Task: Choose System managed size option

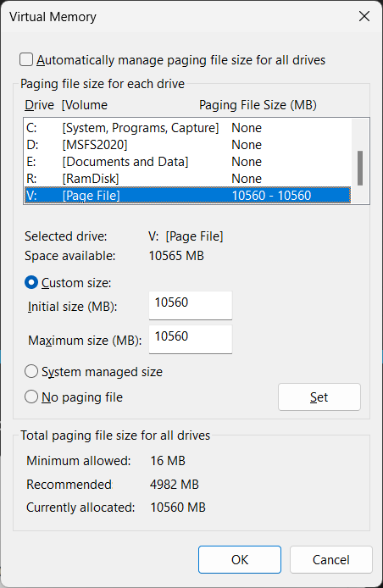Action: coord(31,372)
